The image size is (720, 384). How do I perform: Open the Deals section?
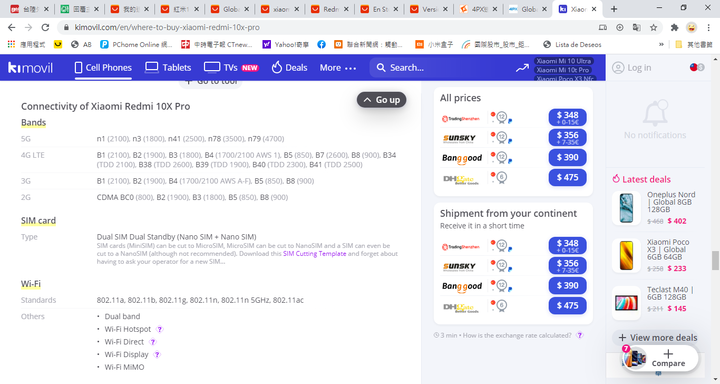coord(289,68)
